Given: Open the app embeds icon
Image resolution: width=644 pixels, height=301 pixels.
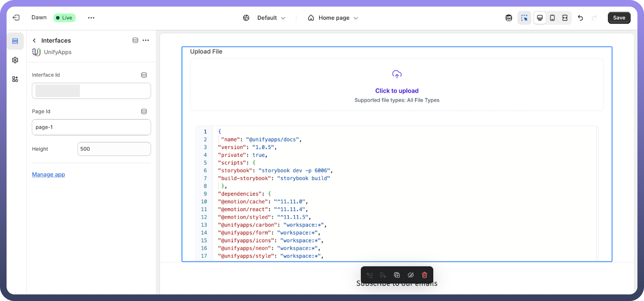Looking at the screenshot, I should 15,79.
